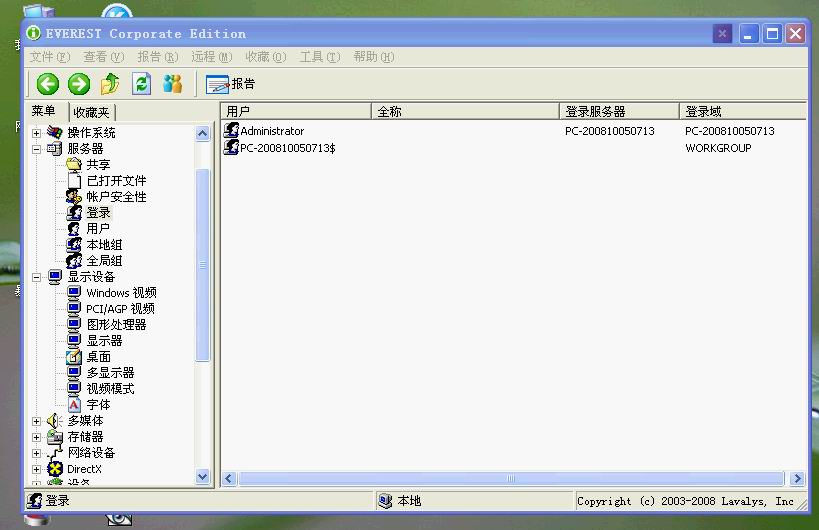Image resolution: width=819 pixels, height=530 pixels.
Task: Collapse the 显示设备 node
Action: [36, 277]
